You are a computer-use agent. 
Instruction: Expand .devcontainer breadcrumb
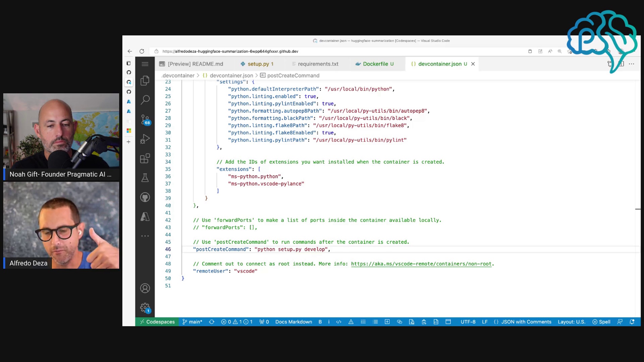[x=178, y=76]
